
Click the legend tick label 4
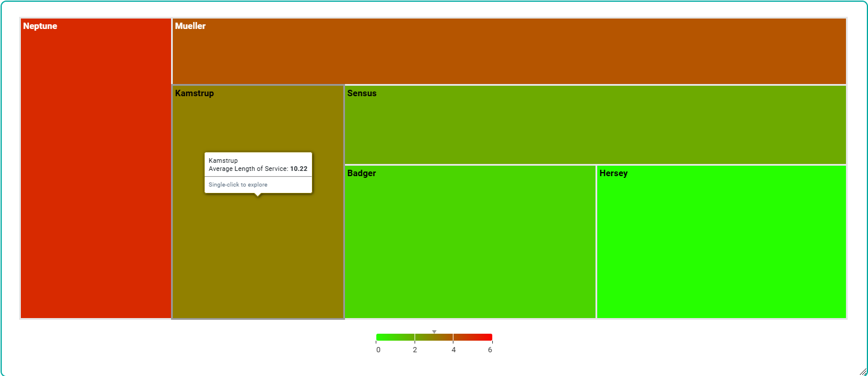coord(453,350)
